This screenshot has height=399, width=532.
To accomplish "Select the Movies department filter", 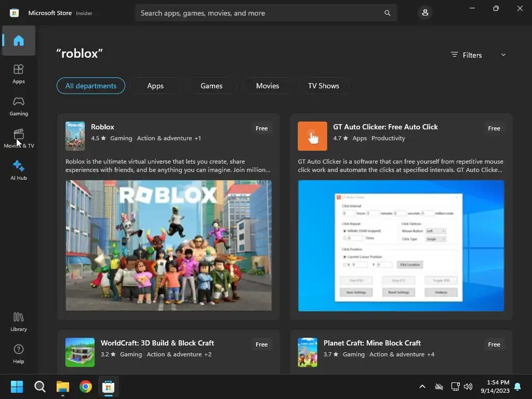I will 268,86.
